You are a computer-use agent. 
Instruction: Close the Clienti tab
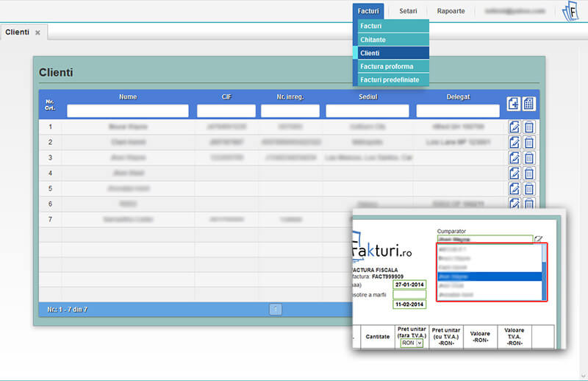tap(37, 33)
